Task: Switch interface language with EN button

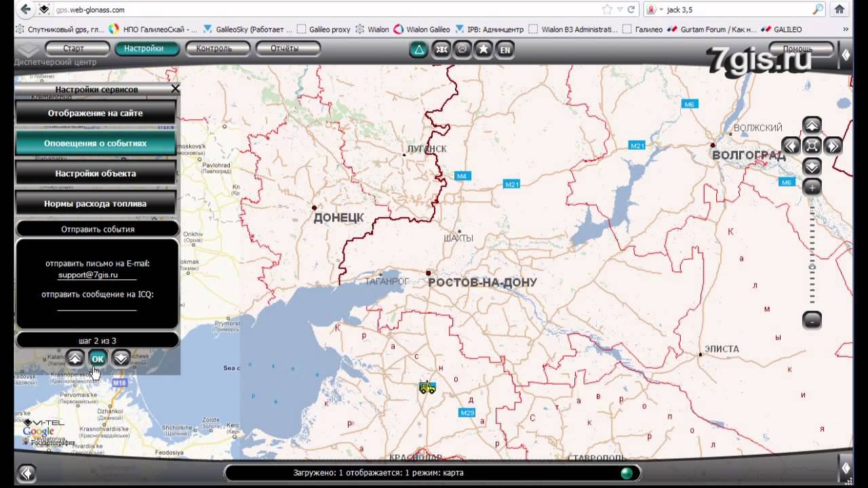Action: [x=505, y=49]
